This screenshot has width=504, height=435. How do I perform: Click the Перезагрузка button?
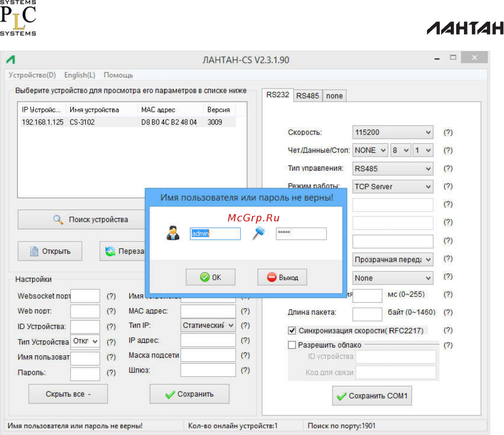pos(122,251)
